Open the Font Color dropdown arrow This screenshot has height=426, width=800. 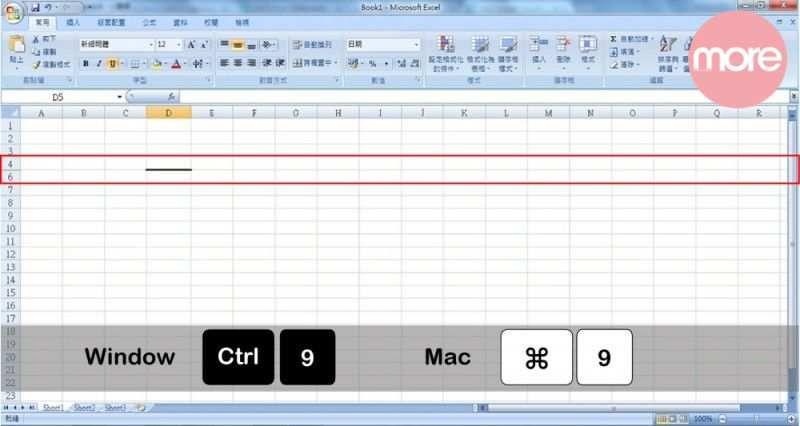[x=186, y=64]
